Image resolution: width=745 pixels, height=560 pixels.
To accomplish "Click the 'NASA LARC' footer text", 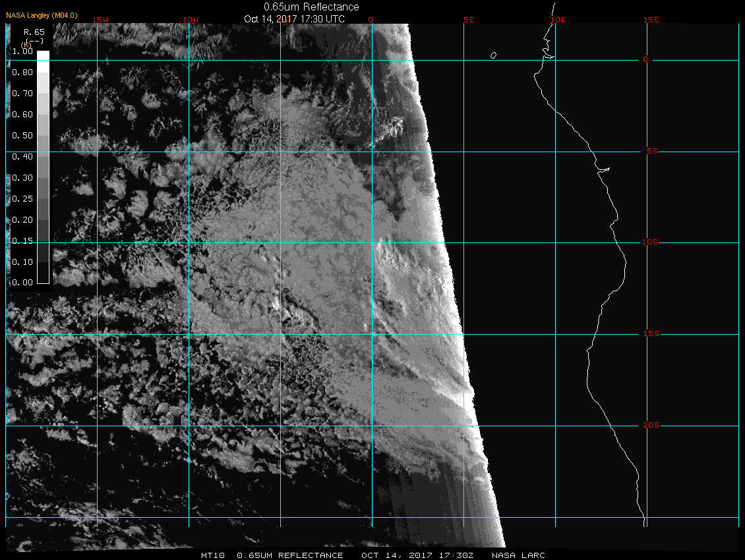I will click(518, 555).
